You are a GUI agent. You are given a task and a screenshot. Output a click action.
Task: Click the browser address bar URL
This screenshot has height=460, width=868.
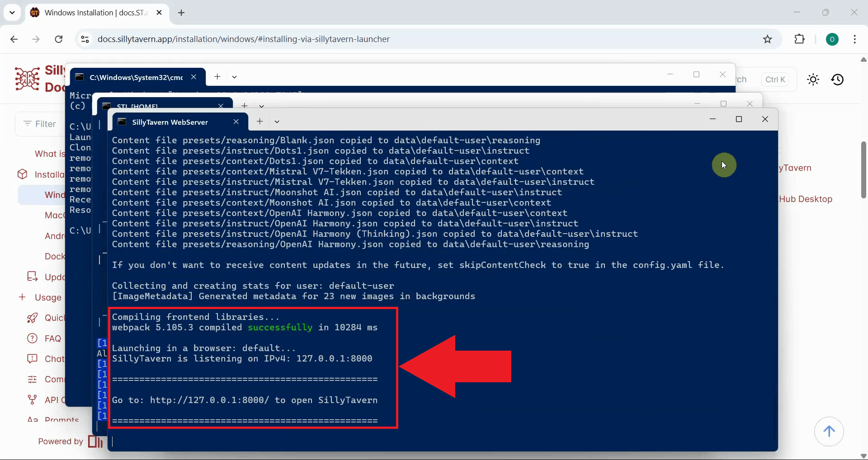point(243,39)
